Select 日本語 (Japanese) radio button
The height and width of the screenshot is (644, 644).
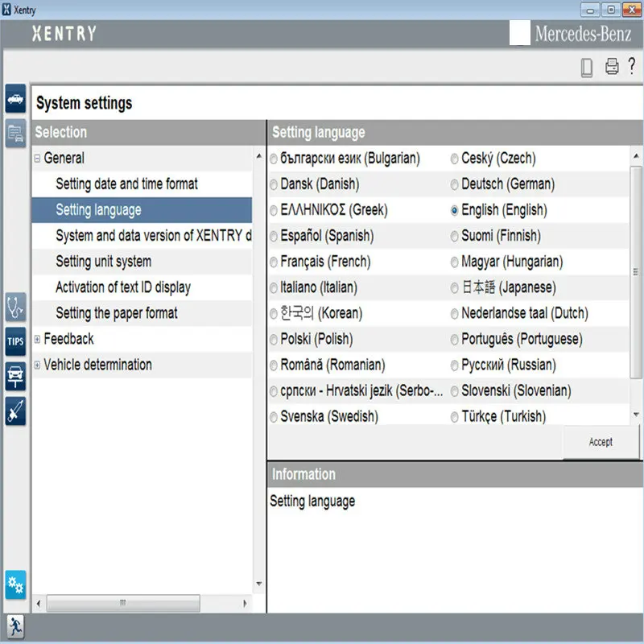click(x=454, y=288)
